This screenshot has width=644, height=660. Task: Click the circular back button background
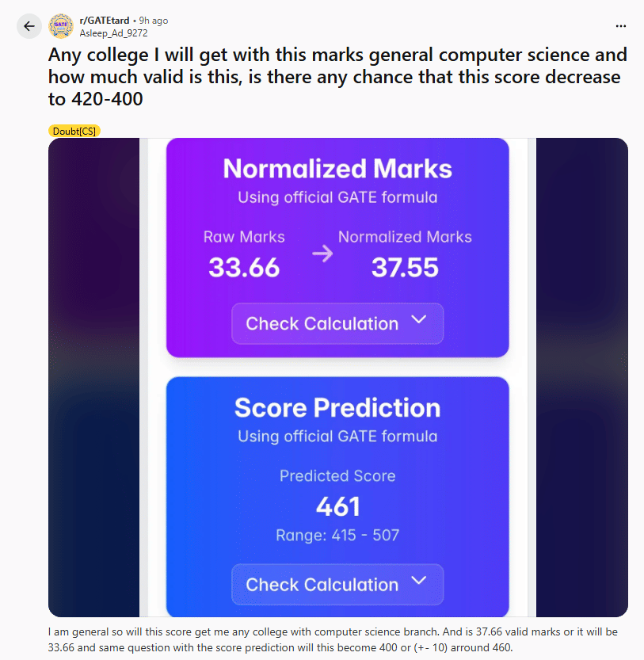pos(29,26)
